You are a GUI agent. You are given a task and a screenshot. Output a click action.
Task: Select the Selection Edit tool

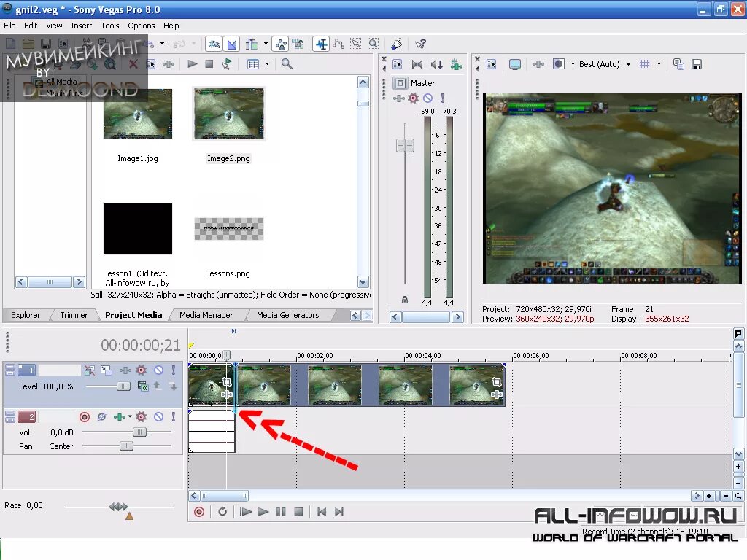356,44
